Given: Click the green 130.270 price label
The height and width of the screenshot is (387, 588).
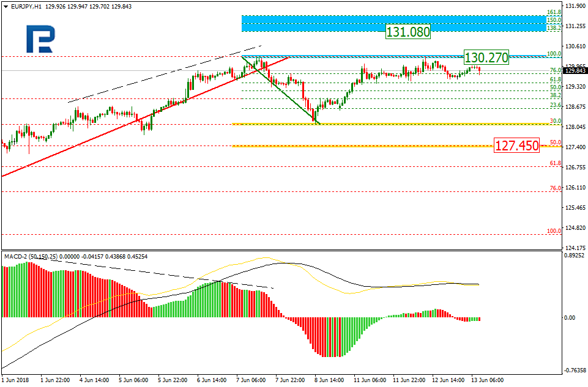Looking at the screenshot, I should pyautogui.click(x=486, y=57).
